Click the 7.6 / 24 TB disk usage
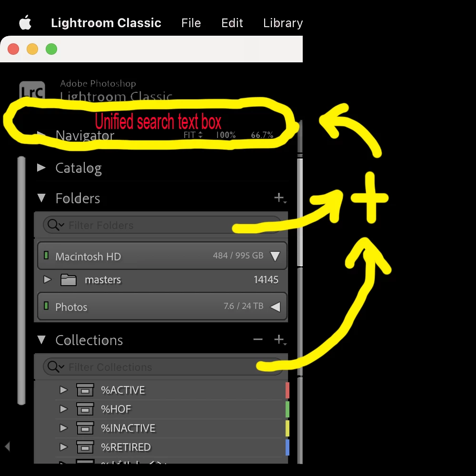 (x=243, y=306)
